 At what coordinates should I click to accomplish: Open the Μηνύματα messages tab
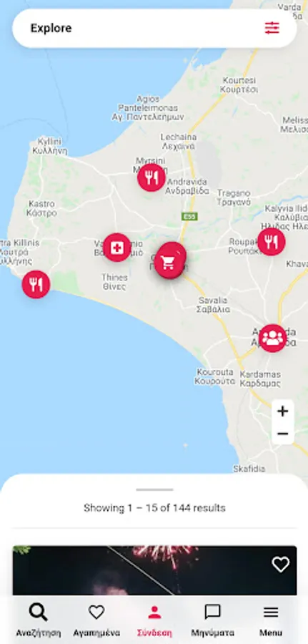pyautogui.click(x=212, y=620)
